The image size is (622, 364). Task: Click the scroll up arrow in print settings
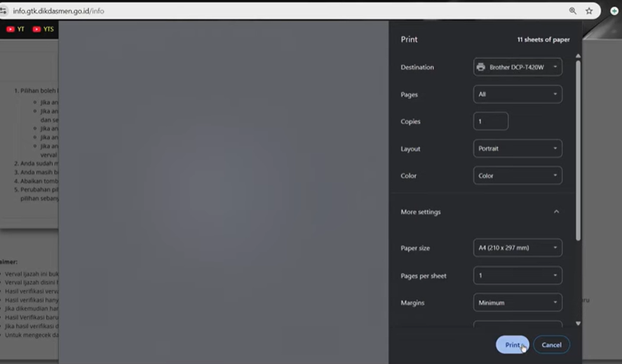578,55
